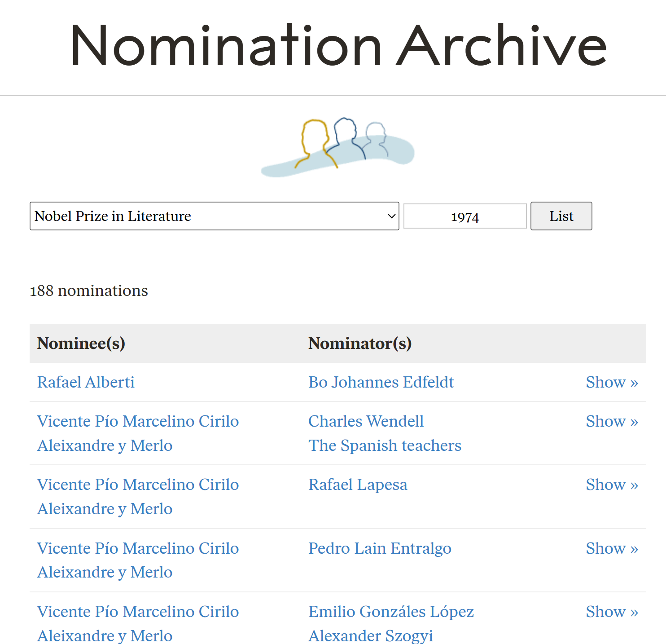Click the Nomination Archive page heading
This screenshot has width=666, height=644.
pos(338,46)
